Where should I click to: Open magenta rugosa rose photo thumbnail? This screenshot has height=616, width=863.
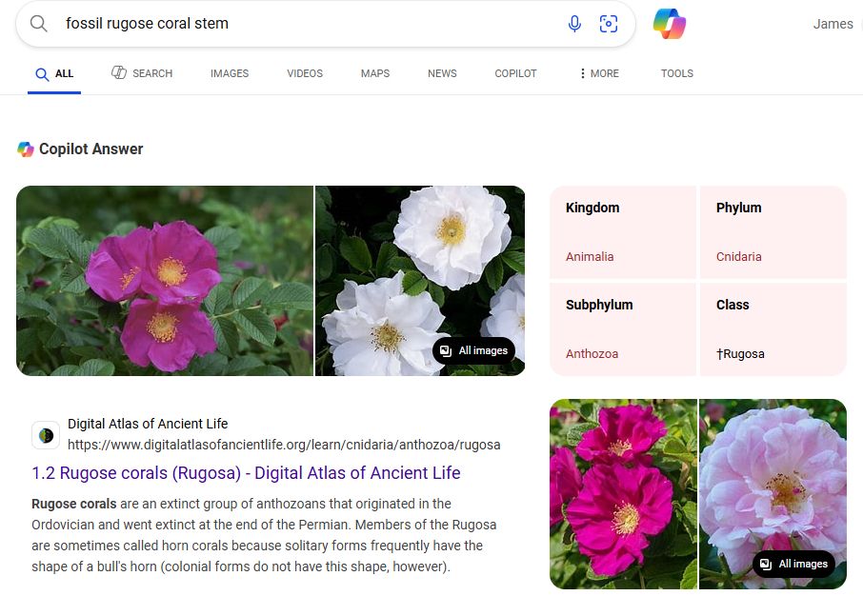pyautogui.click(x=165, y=281)
